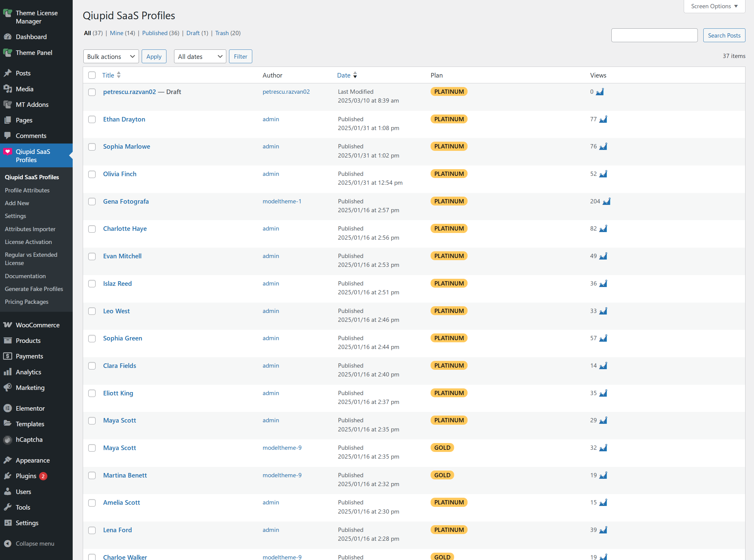The width and height of the screenshot is (754, 560).
Task: Sort profiles by Date column
Action: pyautogui.click(x=347, y=75)
